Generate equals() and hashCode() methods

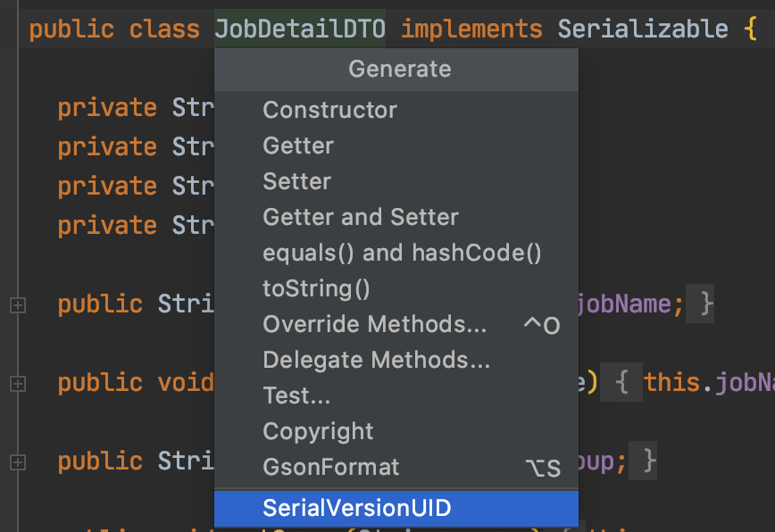tap(402, 253)
